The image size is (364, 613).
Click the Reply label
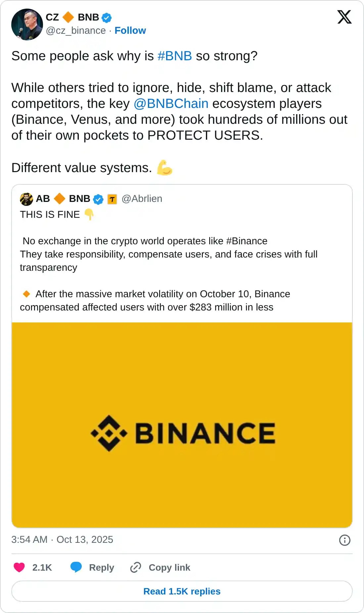pyautogui.click(x=101, y=568)
